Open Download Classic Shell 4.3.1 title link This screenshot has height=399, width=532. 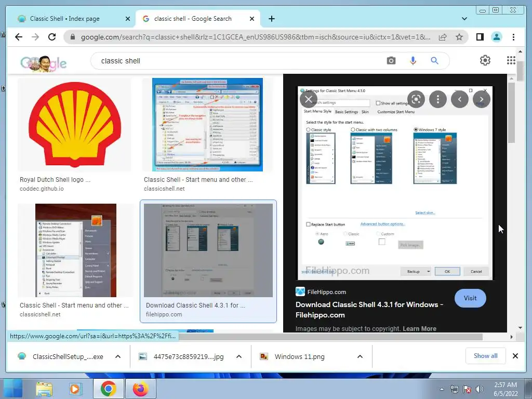pos(369,310)
